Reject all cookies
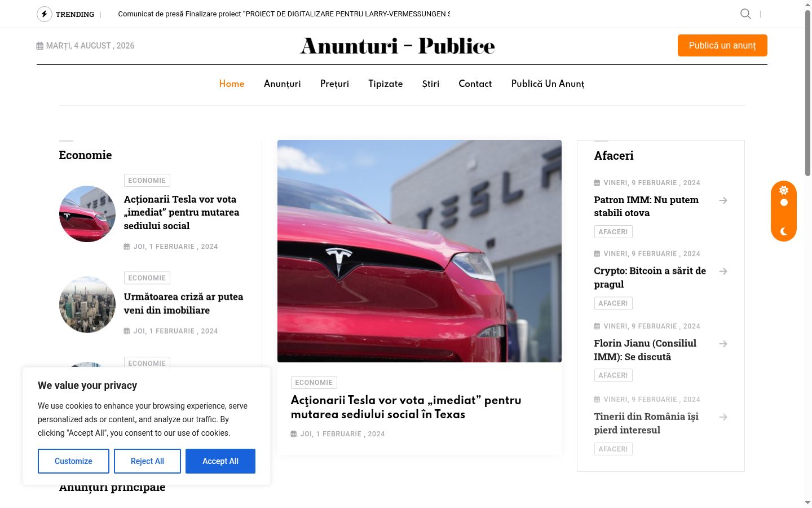The image size is (812, 508). click(x=147, y=461)
